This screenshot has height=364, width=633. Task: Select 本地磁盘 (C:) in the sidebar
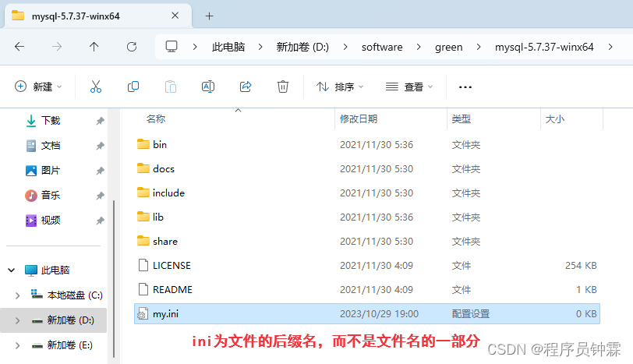coord(75,295)
